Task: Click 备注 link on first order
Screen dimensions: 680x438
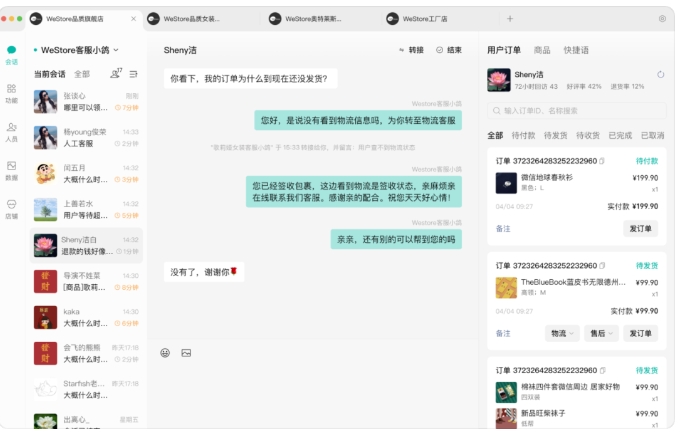Action: (503, 229)
